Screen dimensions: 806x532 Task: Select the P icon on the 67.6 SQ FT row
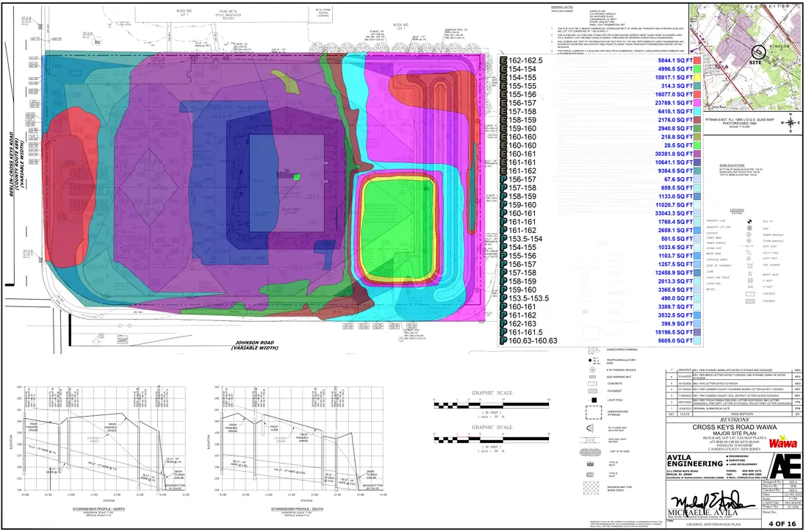504,179
